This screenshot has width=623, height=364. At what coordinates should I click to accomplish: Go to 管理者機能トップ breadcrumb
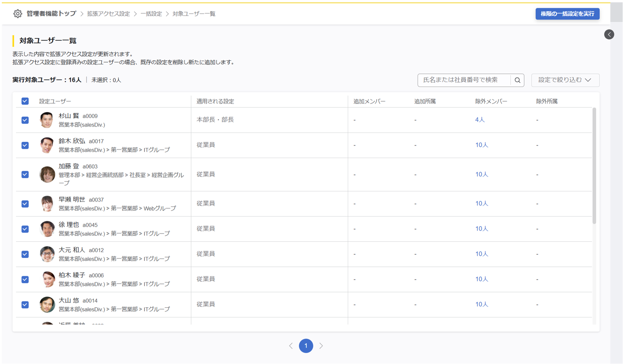tap(51, 14)
